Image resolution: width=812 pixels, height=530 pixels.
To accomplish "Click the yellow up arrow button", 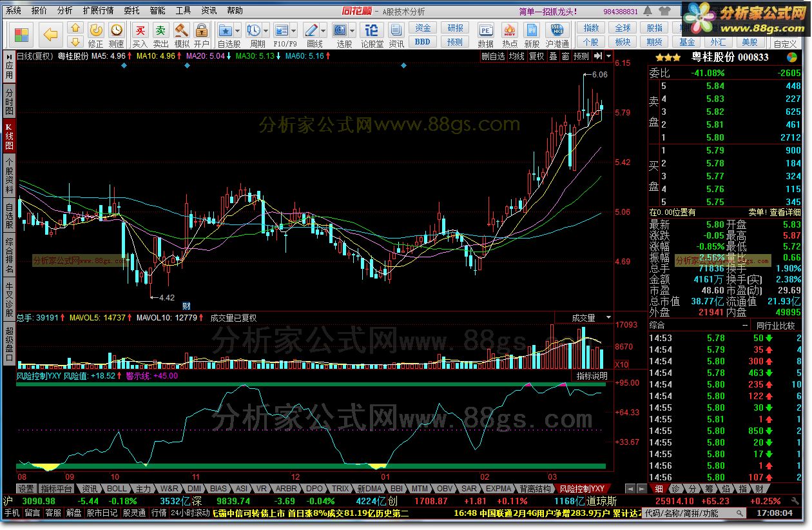I will tap(75, 28).
